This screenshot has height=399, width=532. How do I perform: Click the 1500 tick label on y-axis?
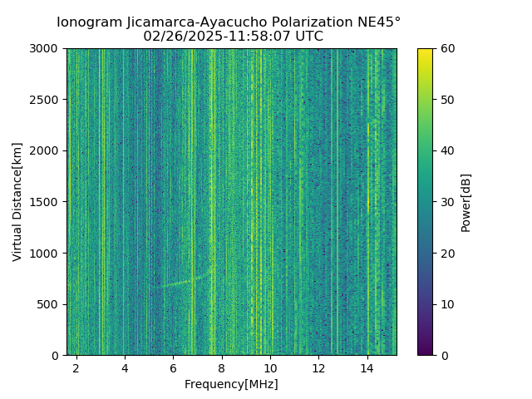tap(44, 202)
